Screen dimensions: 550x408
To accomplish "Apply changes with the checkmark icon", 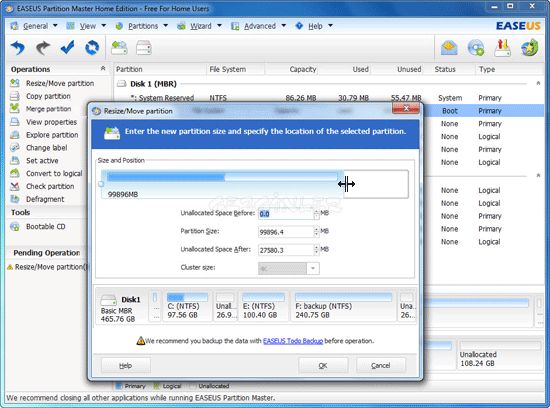I will pos(67,48).
